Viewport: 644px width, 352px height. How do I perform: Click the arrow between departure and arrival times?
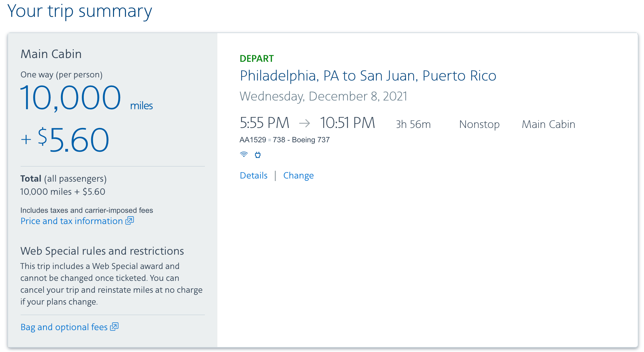[x=305, y=124]
